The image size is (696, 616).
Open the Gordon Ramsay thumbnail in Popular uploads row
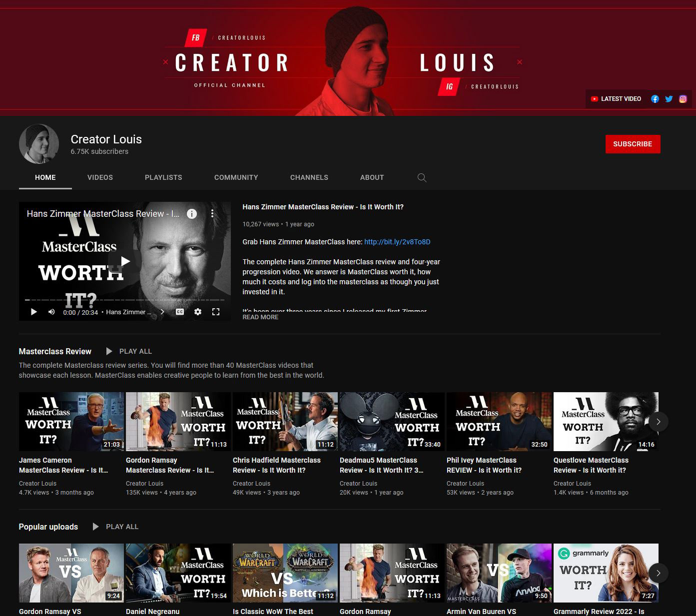(x=392, y=573)
